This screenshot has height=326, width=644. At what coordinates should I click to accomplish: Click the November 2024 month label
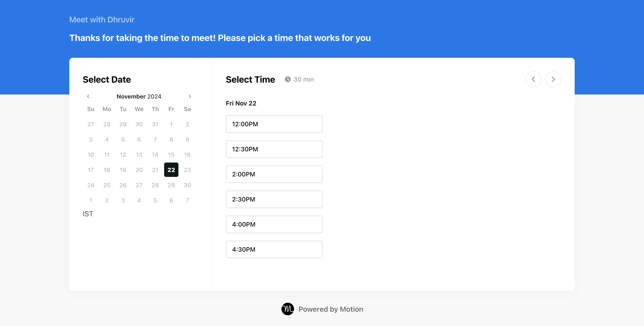pos(139,97)
